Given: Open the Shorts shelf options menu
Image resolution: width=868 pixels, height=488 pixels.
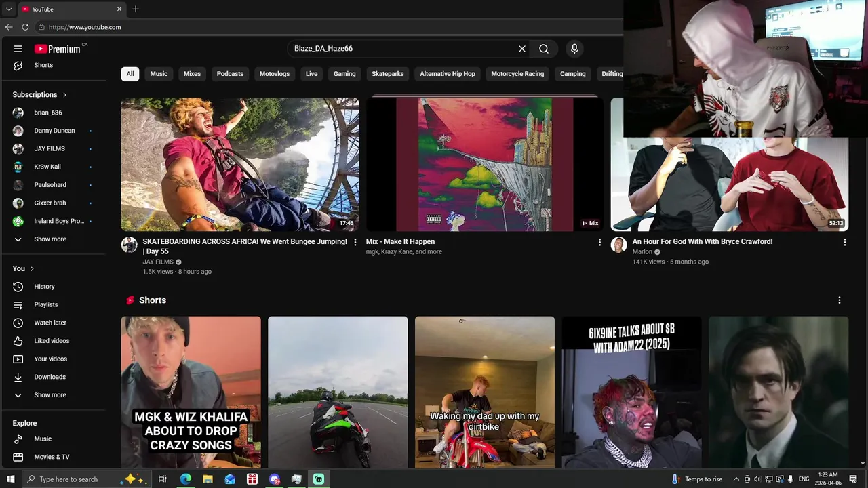Looking at the screenshot, I should (x=839, y=300).
